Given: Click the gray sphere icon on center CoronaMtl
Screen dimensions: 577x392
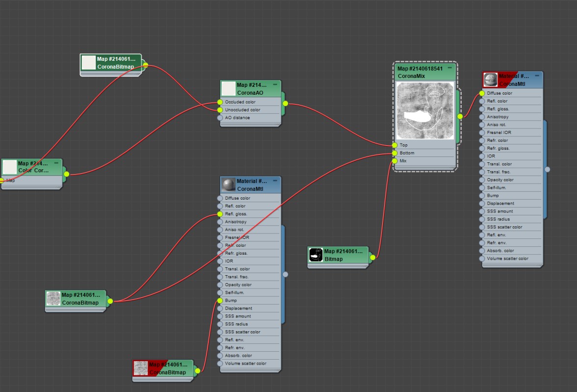Looking at the screenshot, I should [x=229, y=185].
